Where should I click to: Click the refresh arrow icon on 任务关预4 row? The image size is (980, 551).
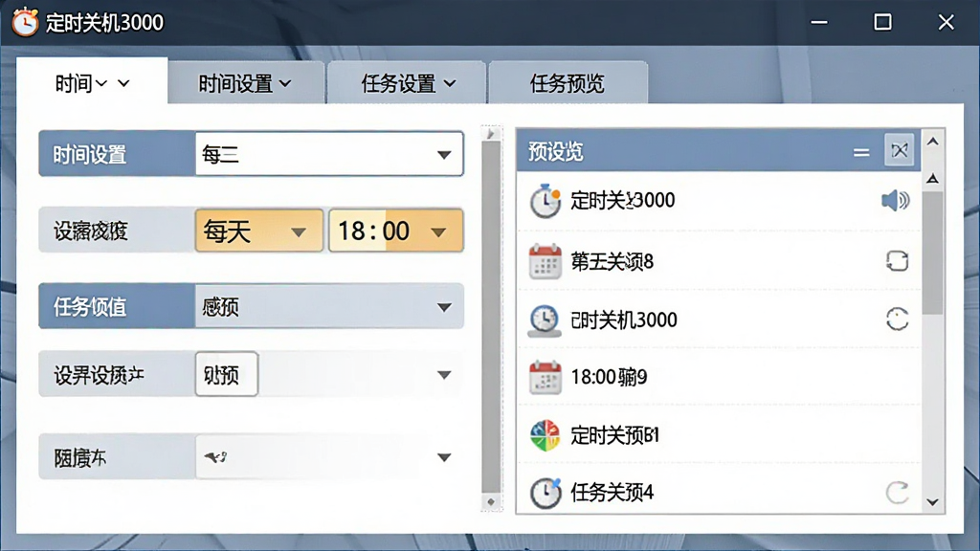tap(897, 493)
